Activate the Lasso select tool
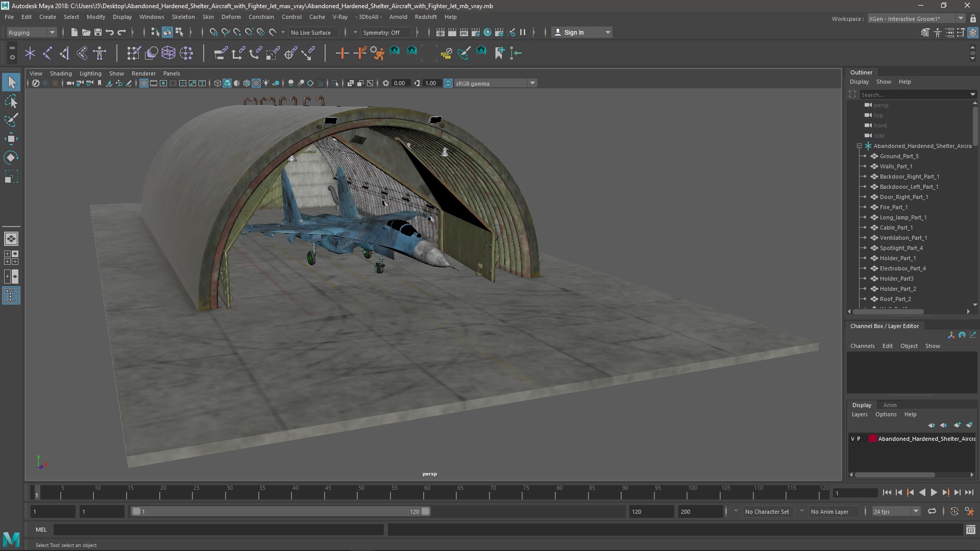Screen dimensions: 980x551 [11, 101]
